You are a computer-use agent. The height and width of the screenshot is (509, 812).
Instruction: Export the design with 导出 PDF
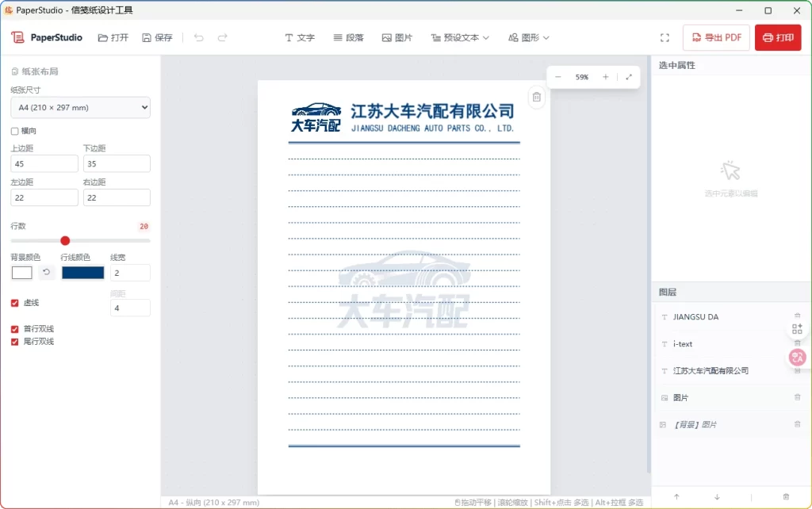click(x=716, y=36)
